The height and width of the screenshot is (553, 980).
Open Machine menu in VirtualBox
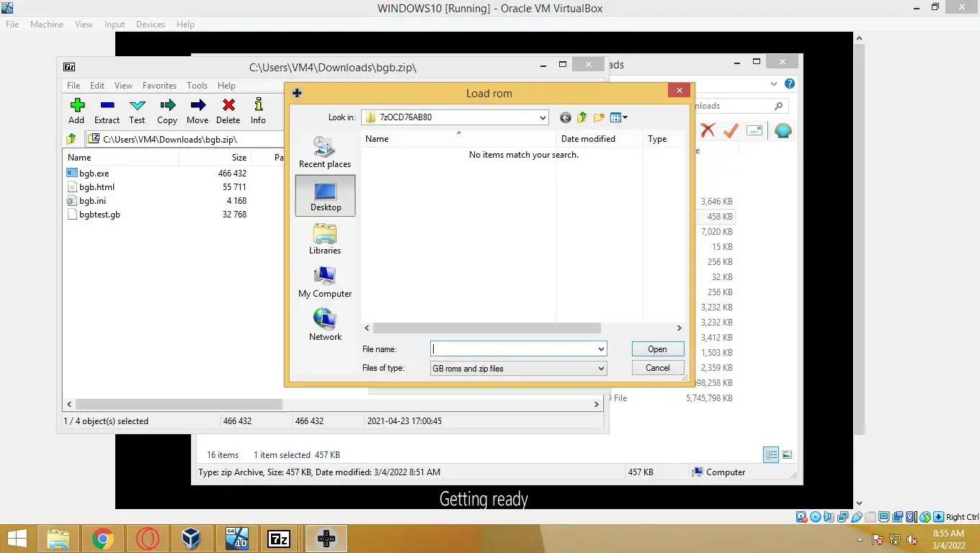pos(47,24)
